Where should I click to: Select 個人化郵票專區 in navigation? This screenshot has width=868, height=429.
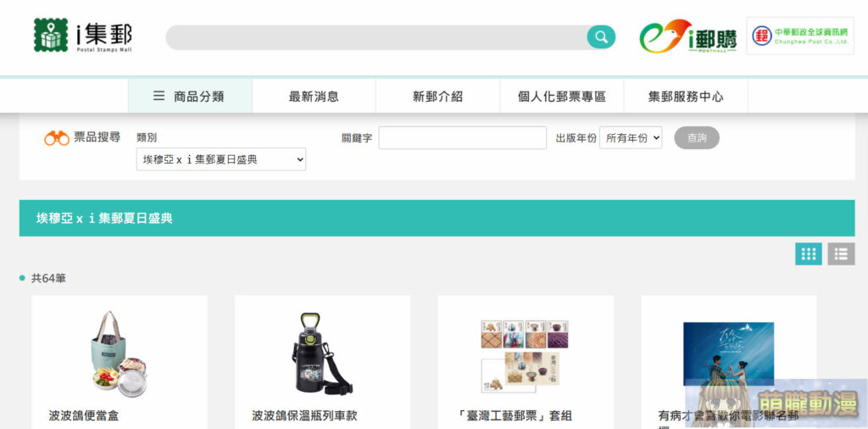pos(561,97)
